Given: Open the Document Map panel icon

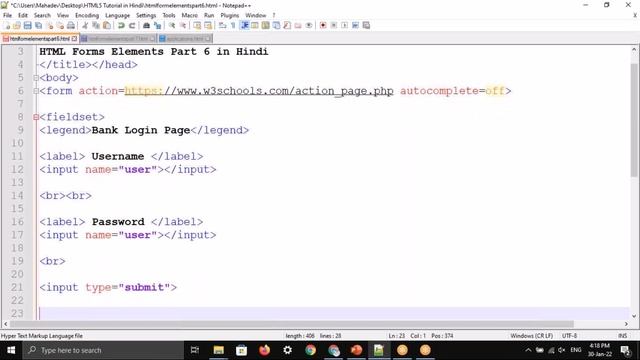Looking at the screenshot, I should coord(265,25).
